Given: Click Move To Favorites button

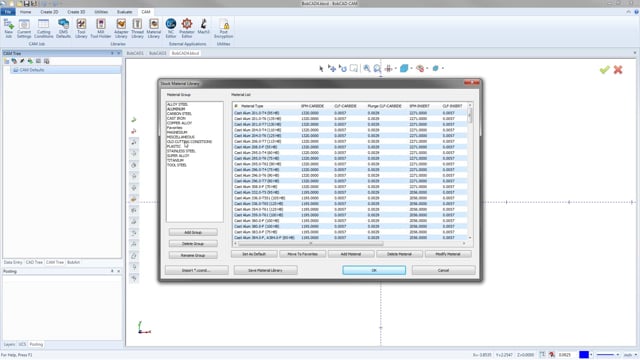Looking at the screenshot, I should (x=302, y=254).
